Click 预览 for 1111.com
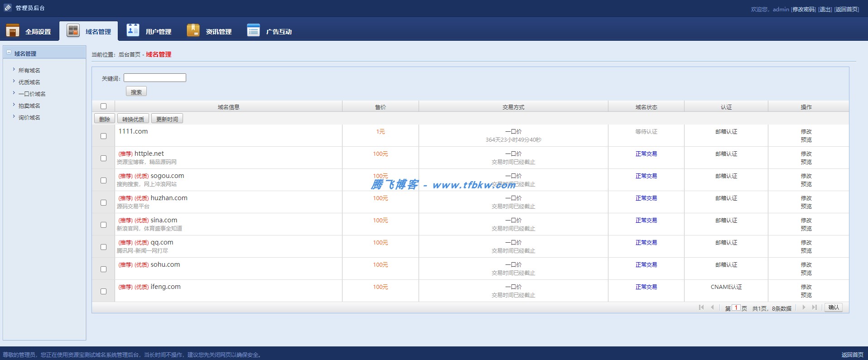The image size is (868, 360). tap(806, 140)
